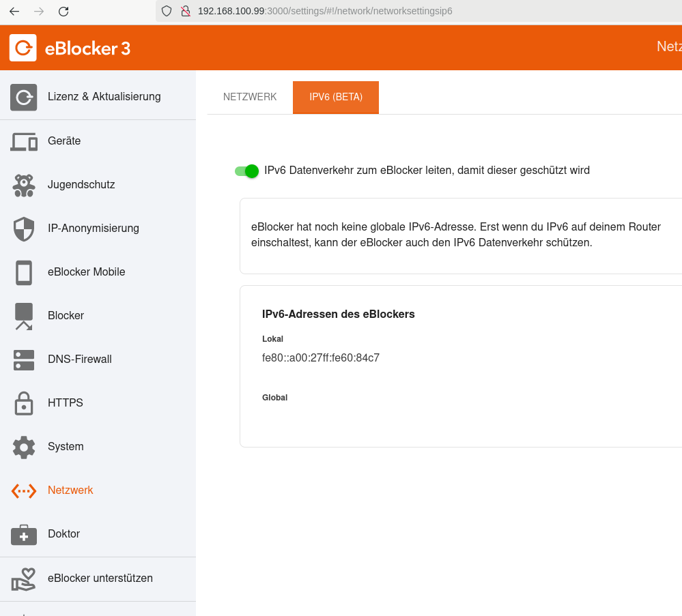Open the HTTPS padlock icon
Screen dimensions: 682x616
tap(23, 403)
